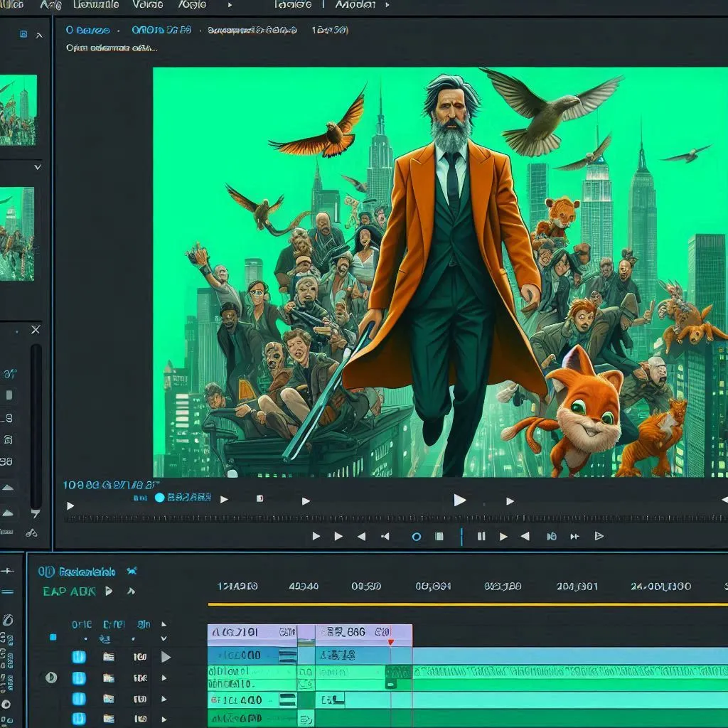728x728 pixels.
Task: Open the small arrow mid-way along the menu bar
Action: (230, 6)
